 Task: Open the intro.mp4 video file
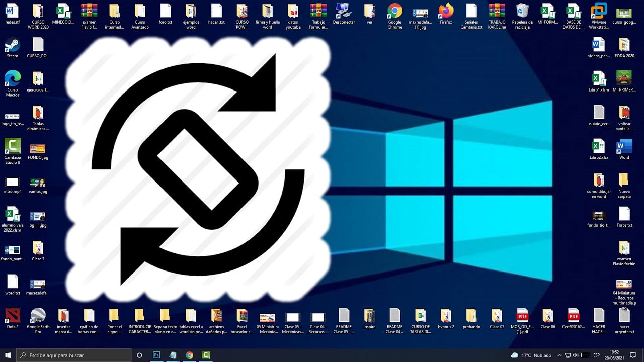coord(12,185)
